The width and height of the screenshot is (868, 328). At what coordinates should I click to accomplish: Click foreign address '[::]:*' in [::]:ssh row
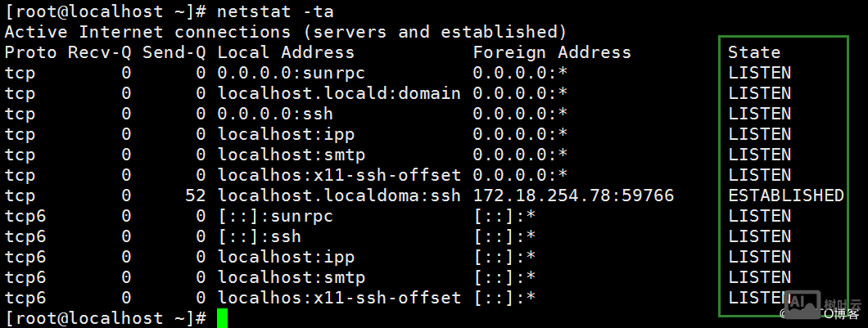coord(504,236)
